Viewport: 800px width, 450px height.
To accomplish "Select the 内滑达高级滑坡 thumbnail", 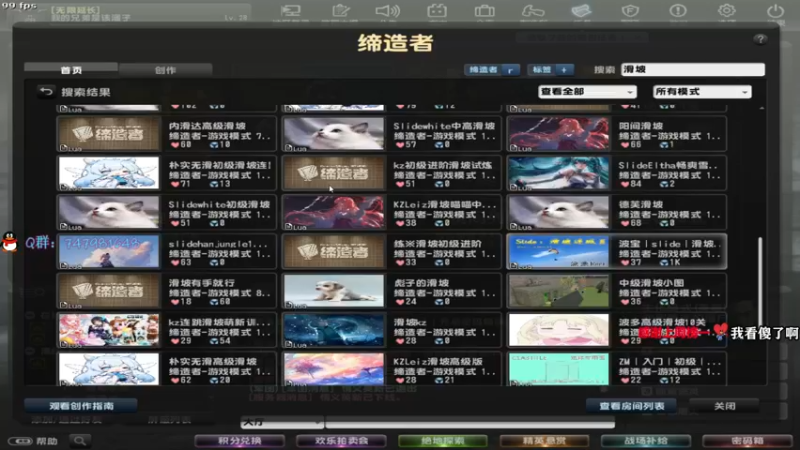I will coord(109,134).
